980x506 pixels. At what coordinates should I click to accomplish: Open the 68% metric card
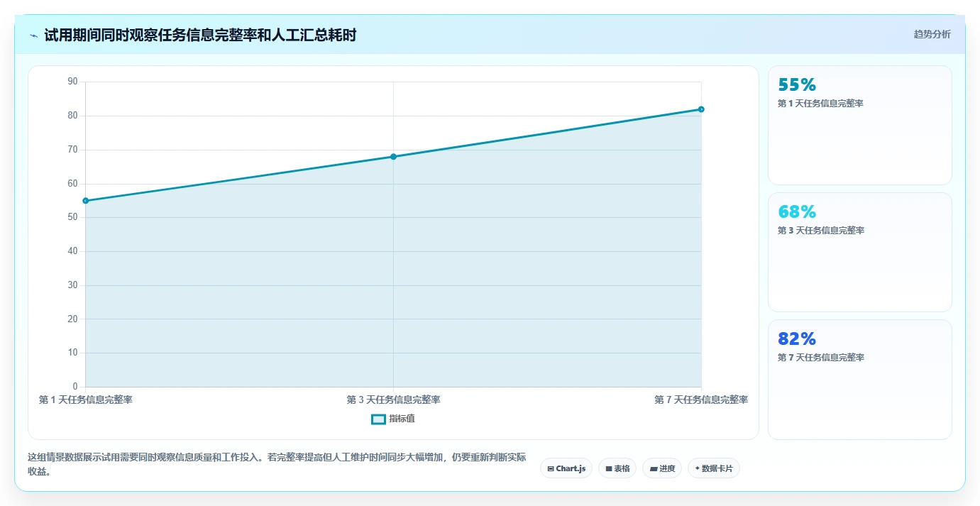click(x=859, y=252)
